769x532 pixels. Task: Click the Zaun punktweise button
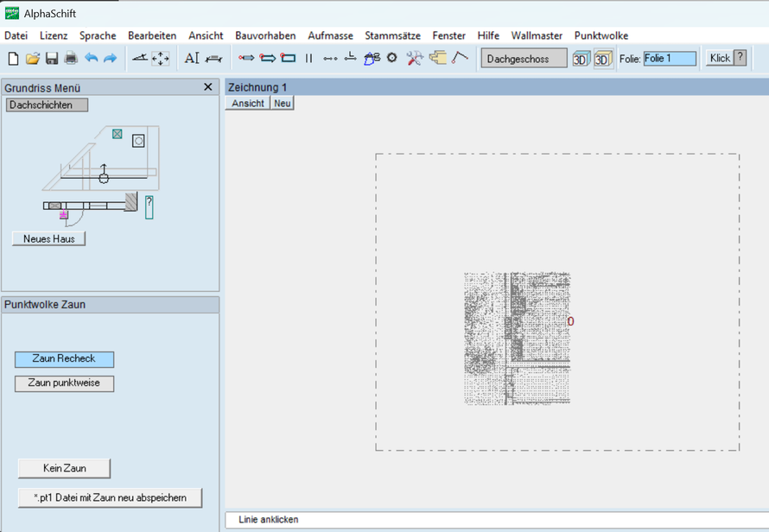(64, 383)
